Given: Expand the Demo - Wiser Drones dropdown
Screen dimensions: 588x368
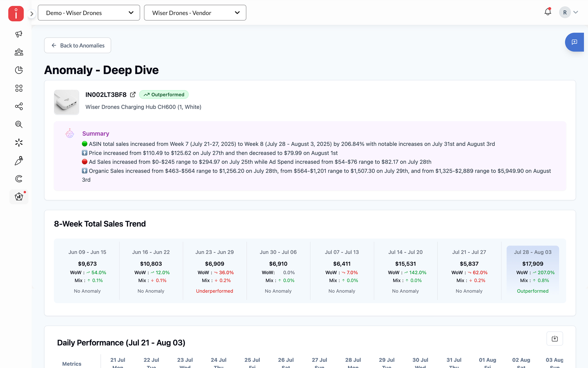Looking at the screenshot, I should [89, 13].
